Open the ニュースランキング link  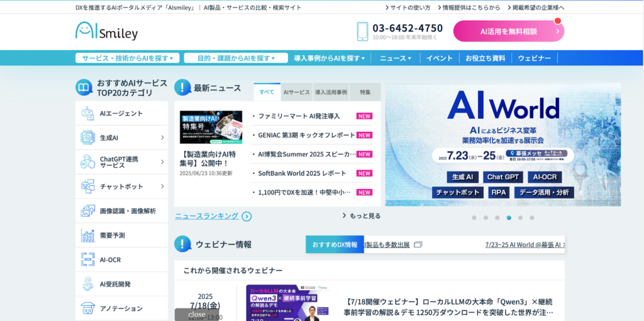click(207, 216)
